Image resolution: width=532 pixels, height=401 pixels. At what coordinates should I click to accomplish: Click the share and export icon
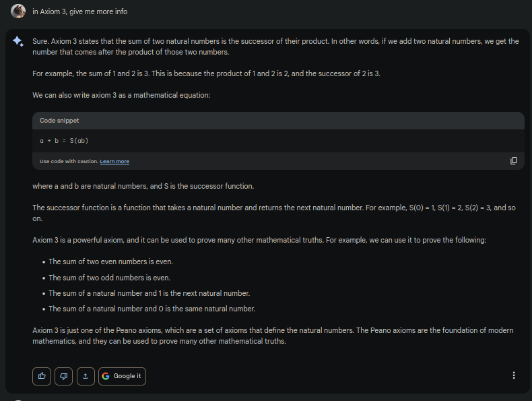(86, 376)
